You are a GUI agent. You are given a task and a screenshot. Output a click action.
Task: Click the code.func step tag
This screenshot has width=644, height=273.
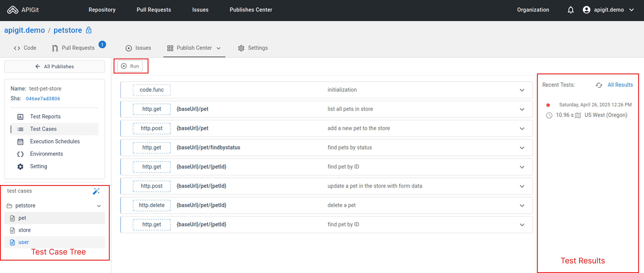click(152, 90)
